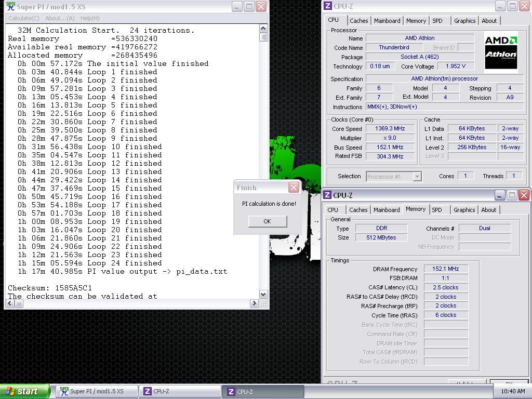Switch to Caches tab in upper CPU-Z

[358, 21]
